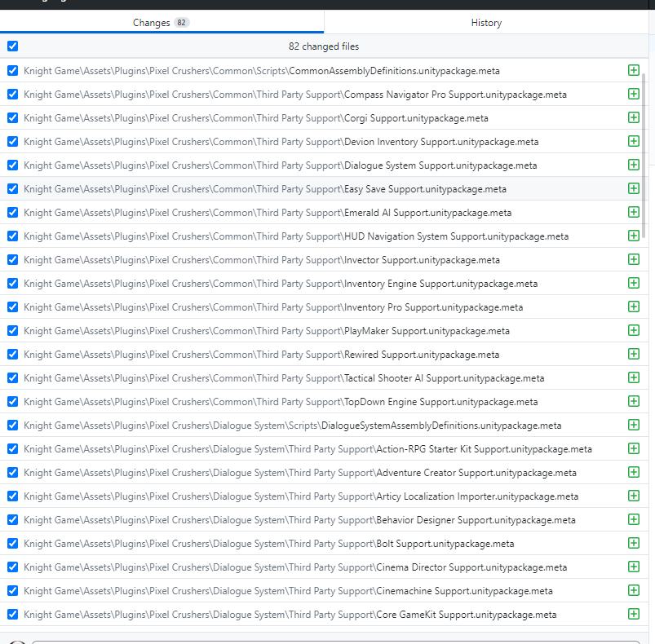This screenshot has width=655, height=644.
Task: Click added-file icon for Behavior Designer Support row
Action: 634,519
